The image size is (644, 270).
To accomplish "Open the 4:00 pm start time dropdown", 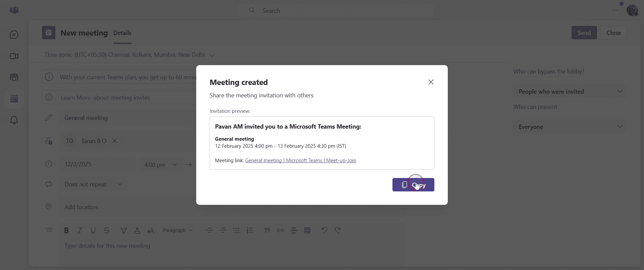I will [160, 165].
